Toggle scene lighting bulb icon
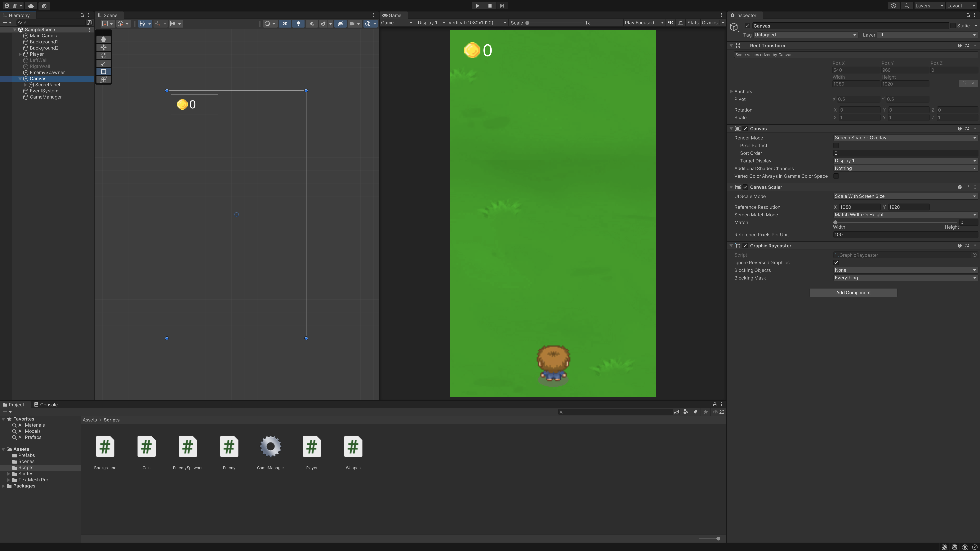Screen dimensions: 980x551 [x=298, y=24]
